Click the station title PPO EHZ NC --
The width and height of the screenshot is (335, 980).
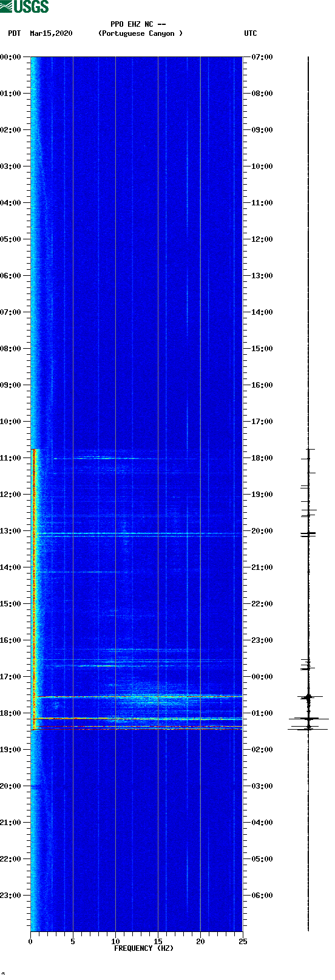pos(138,24)
